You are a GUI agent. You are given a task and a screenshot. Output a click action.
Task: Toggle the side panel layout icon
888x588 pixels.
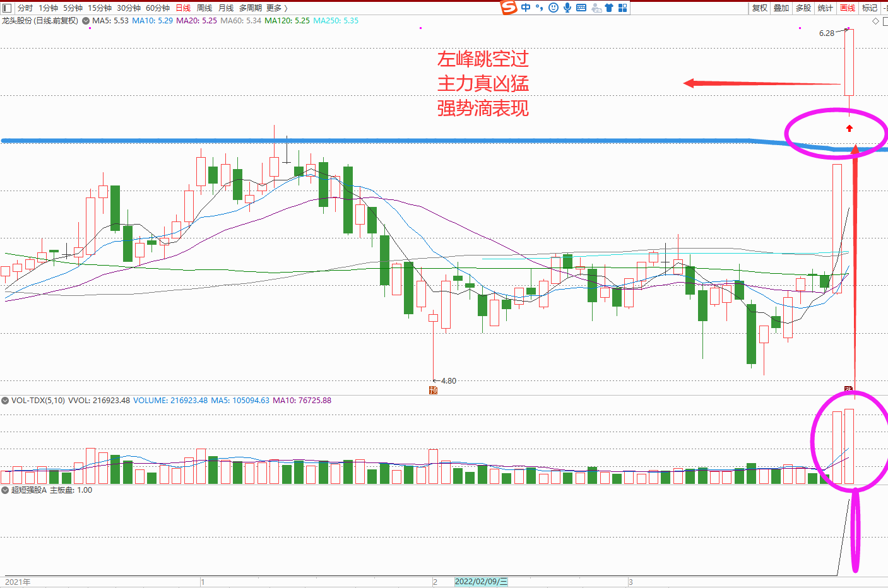[x=7, y=8]
